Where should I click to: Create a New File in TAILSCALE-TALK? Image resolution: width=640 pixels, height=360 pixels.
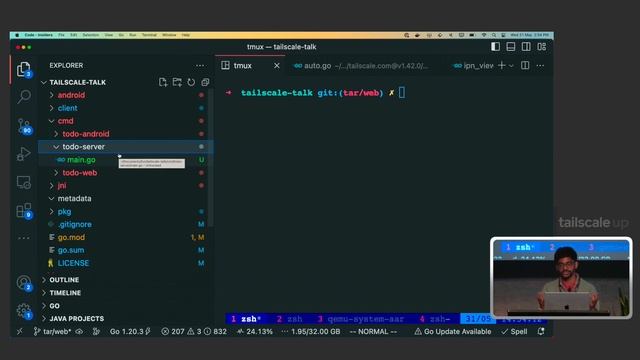point(163,82)
